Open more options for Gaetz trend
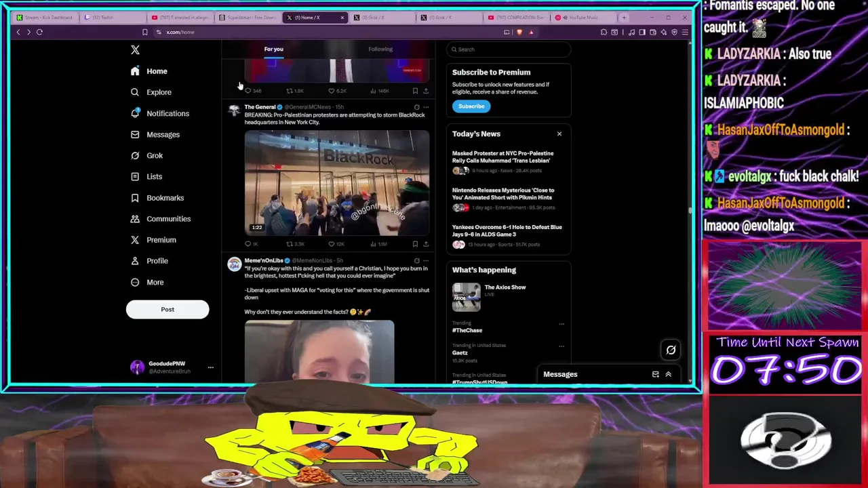The width and height of the screenshot is (868, 488). click(561, 346)
